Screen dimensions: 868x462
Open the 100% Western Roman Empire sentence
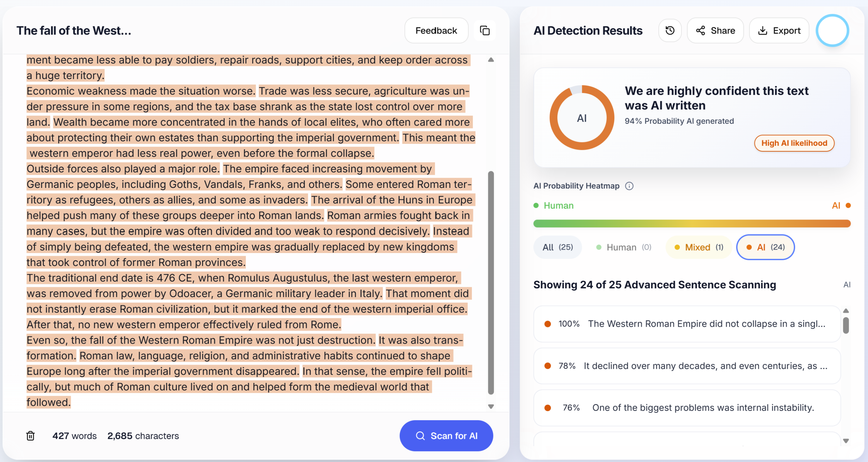[687, 324]
